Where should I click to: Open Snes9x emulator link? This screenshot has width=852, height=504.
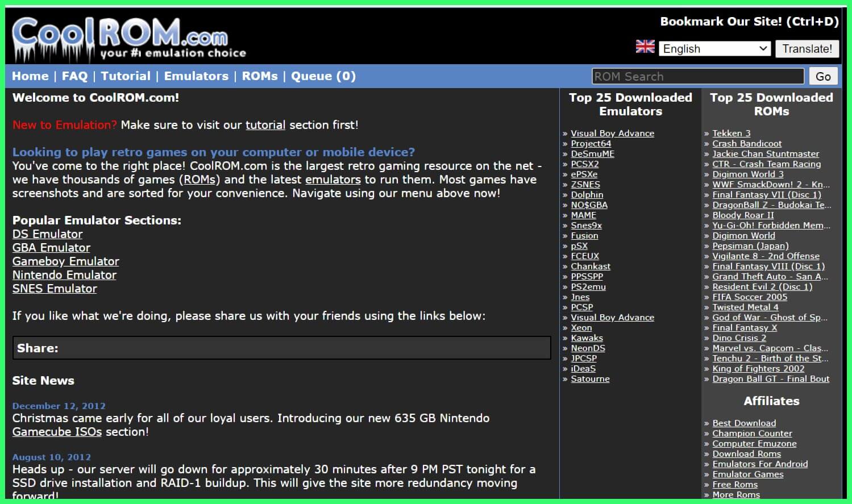(x=587, y=226)
